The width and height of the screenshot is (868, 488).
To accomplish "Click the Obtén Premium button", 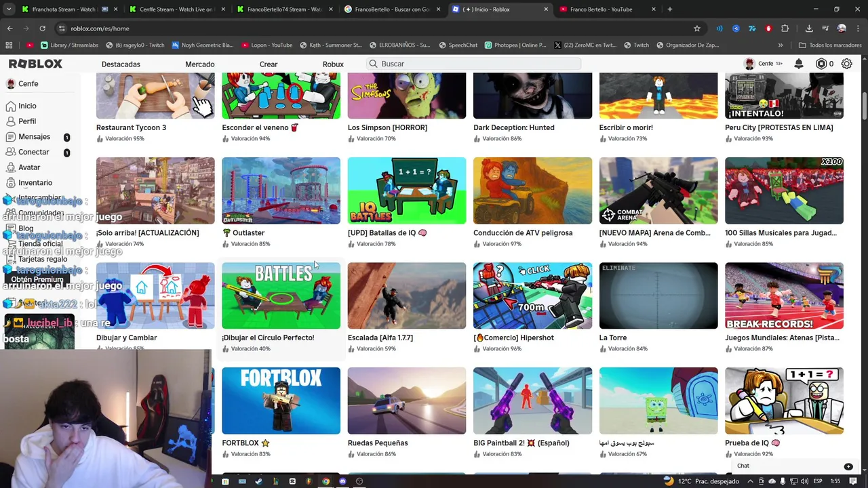I will (37, 279).
